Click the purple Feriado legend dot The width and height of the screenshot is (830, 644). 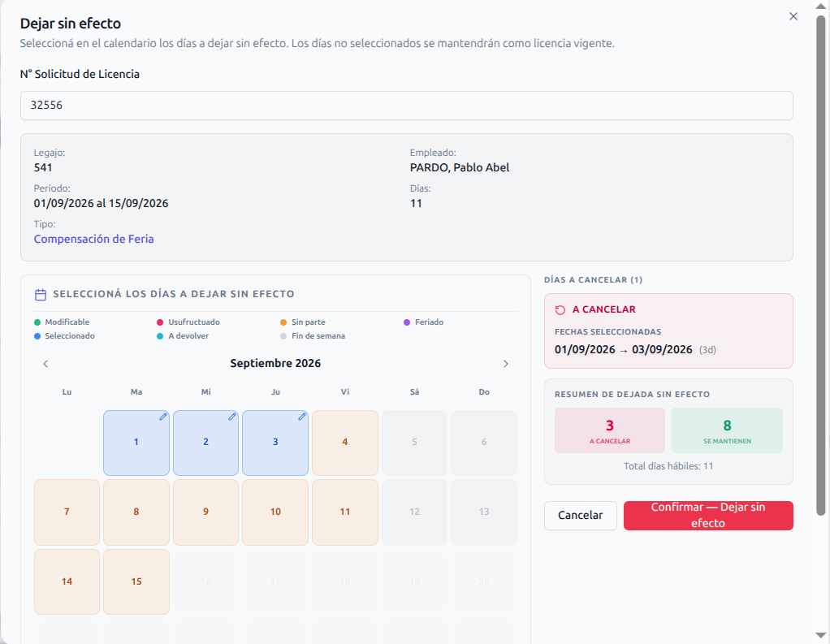pyautogui.click(x=407, y=322)
